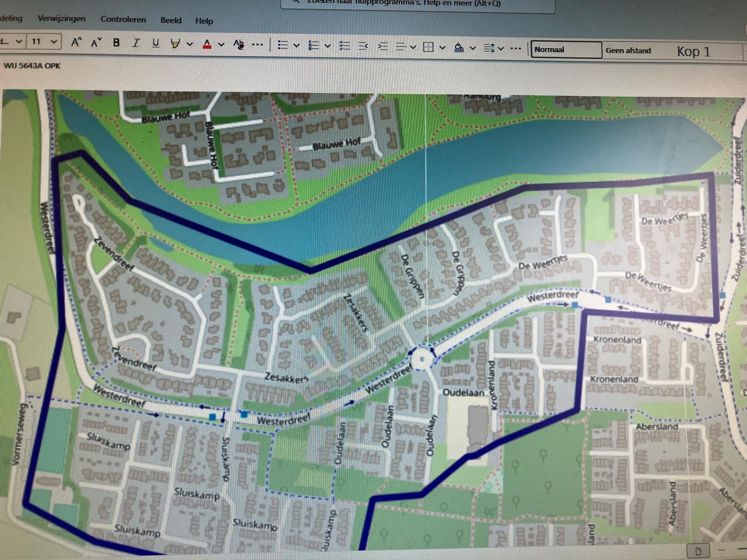Click the clear formatting icon
Screen dimensions: 747x560
pos(239,44)
